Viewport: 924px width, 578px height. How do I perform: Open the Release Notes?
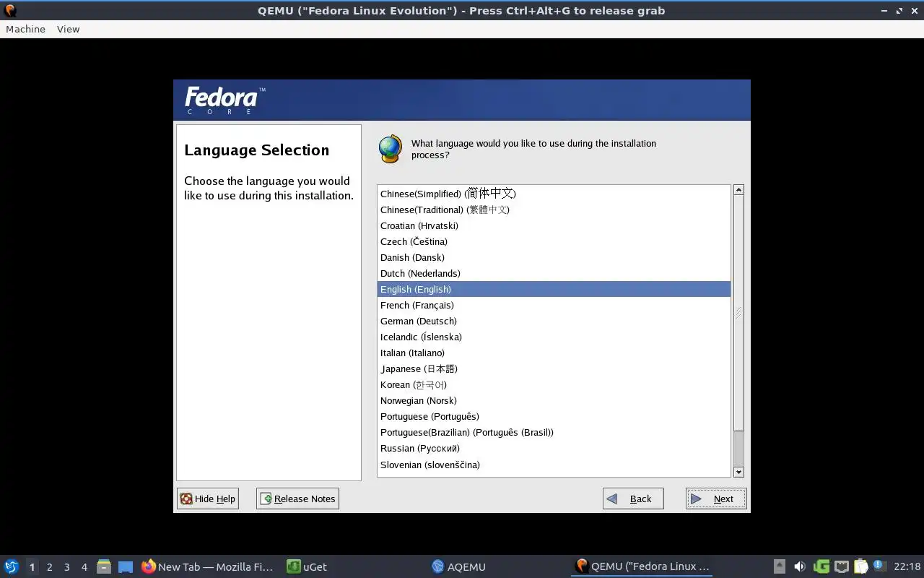coord(297,499)
